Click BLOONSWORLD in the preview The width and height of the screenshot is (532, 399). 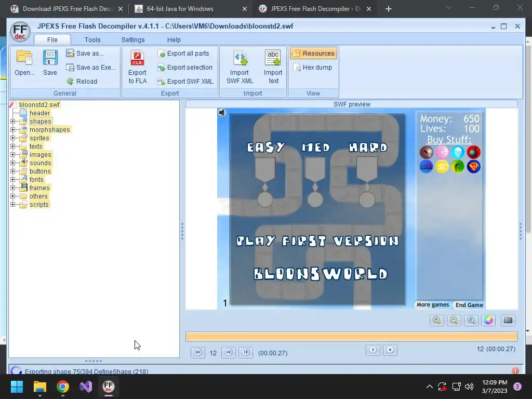click(x=321, y=273)
